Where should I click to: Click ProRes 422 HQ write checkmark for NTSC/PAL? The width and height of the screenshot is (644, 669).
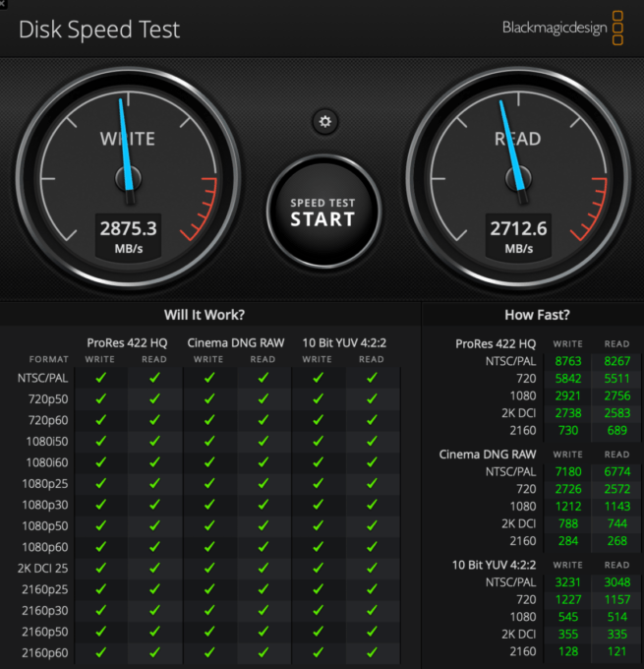(x=100, y=378)
